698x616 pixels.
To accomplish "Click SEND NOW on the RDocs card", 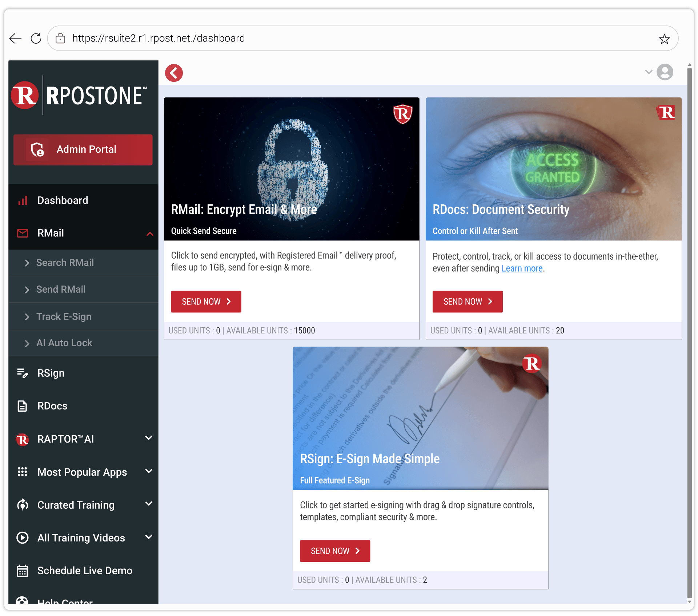I will [468, 301].
